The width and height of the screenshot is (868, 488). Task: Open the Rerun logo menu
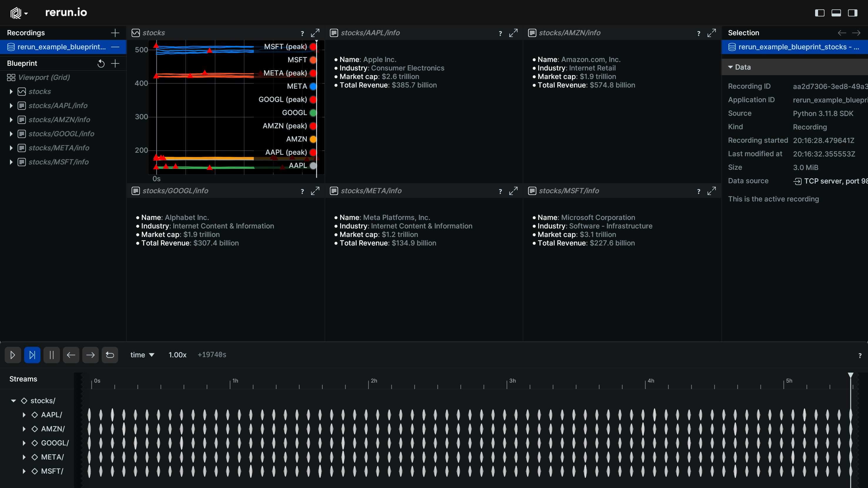click(19, 13)
